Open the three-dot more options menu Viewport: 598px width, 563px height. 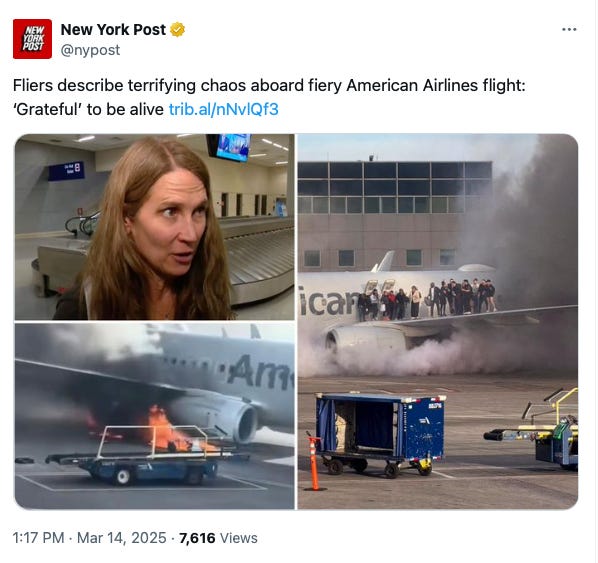tap(569, 29)
